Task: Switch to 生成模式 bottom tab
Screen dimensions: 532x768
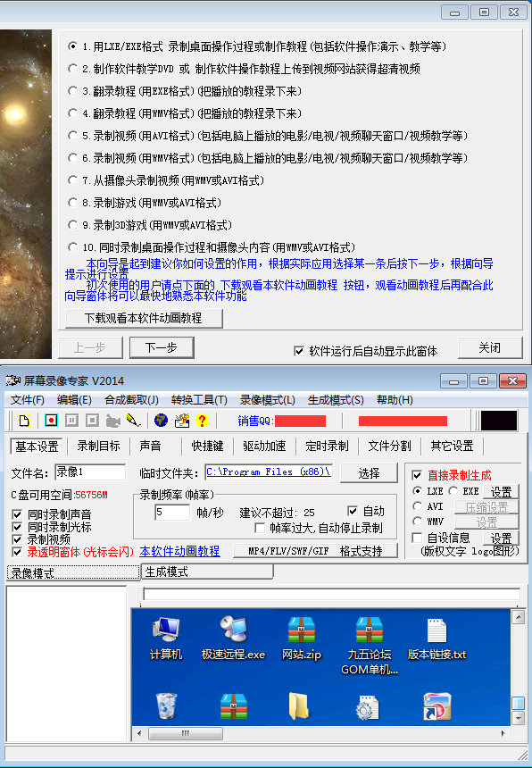Action: [207, 572]
